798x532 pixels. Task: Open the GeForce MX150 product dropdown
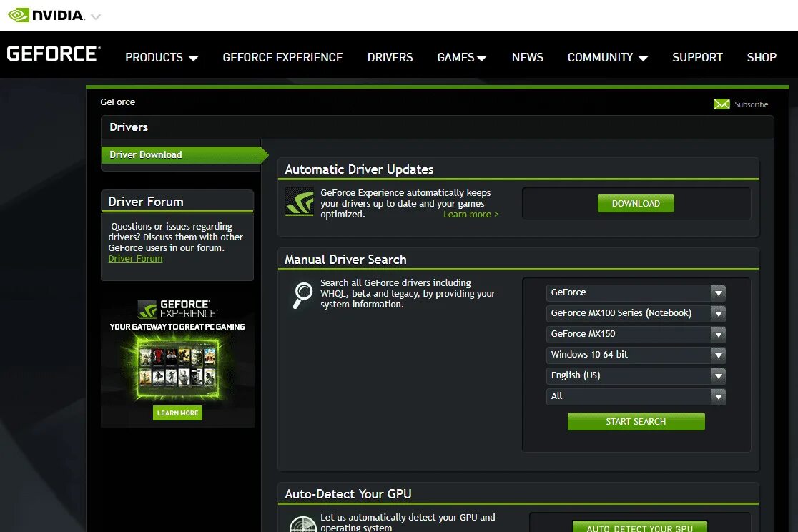click(636, 334)
